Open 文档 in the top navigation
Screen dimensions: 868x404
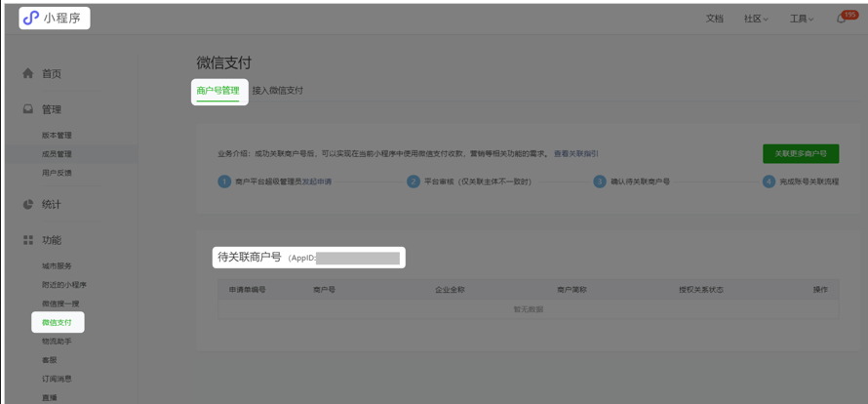point(715,19)
